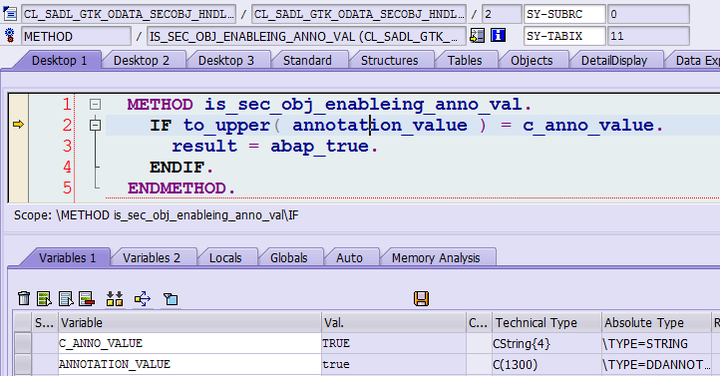Viewport: 720px width, 376px height.
Task: Click the ANNOTATION_VALUE variable cell
Action: coord(190,364)
